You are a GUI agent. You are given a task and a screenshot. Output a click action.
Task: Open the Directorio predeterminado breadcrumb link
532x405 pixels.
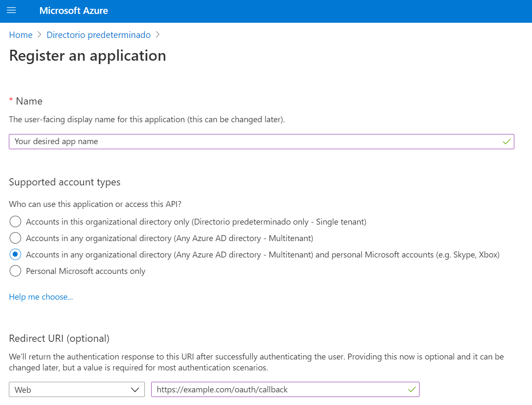point(99,35)
